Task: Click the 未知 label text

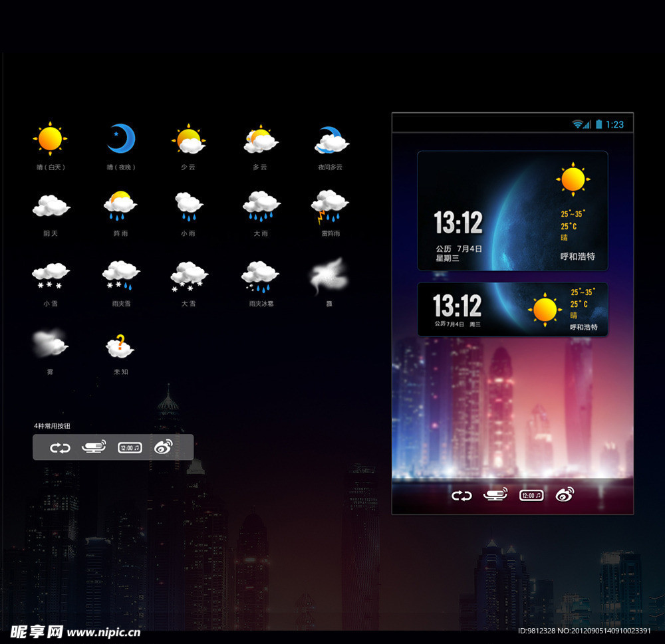Action: (120, 372)
